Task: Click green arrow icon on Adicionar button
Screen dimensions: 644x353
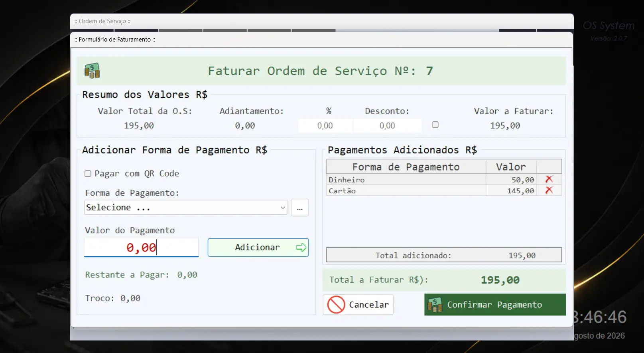Action: [x=301, y=248]
